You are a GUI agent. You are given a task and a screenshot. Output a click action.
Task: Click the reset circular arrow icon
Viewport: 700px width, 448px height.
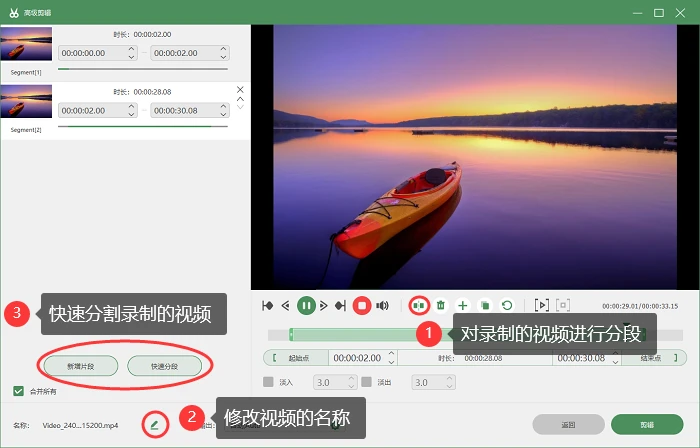click(x=507, y=306)
